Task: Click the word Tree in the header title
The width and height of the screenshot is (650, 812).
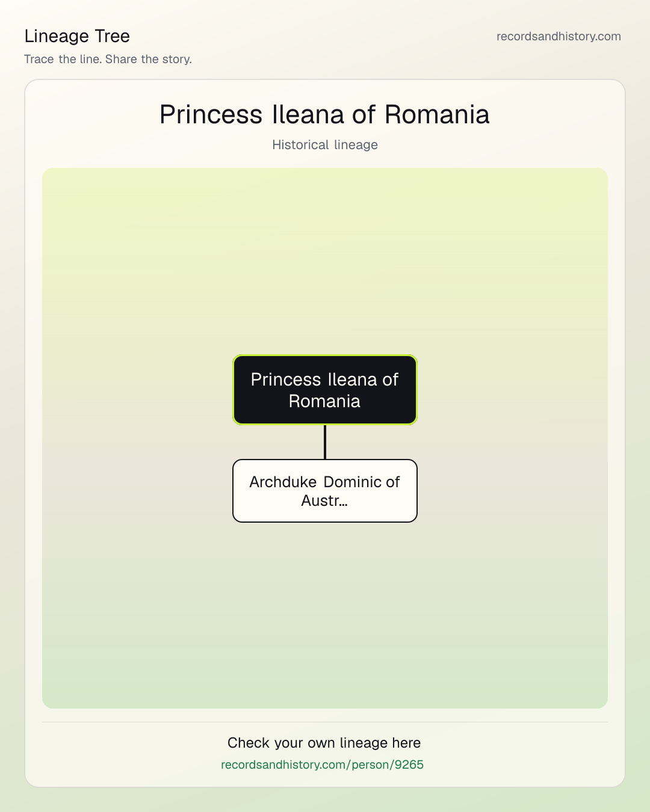Action: pyautogui.click(x=112, y=36)
